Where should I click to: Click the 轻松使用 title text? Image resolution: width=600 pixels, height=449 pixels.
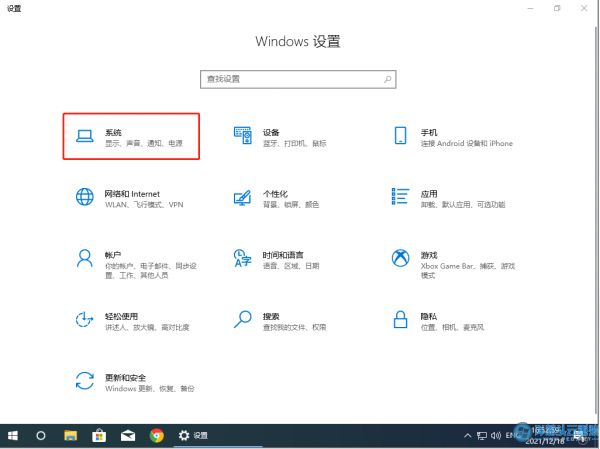121,316
